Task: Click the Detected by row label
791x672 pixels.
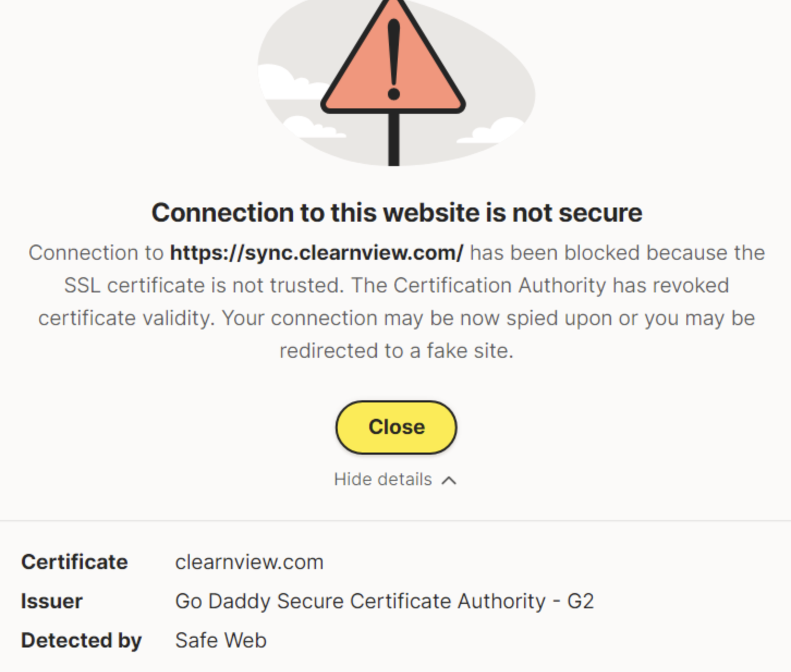Action: coord(81,640)
